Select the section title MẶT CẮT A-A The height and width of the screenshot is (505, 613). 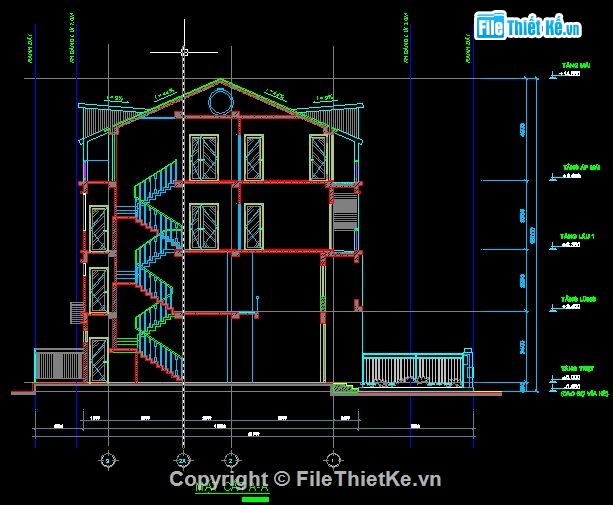[x=232, y=487]
